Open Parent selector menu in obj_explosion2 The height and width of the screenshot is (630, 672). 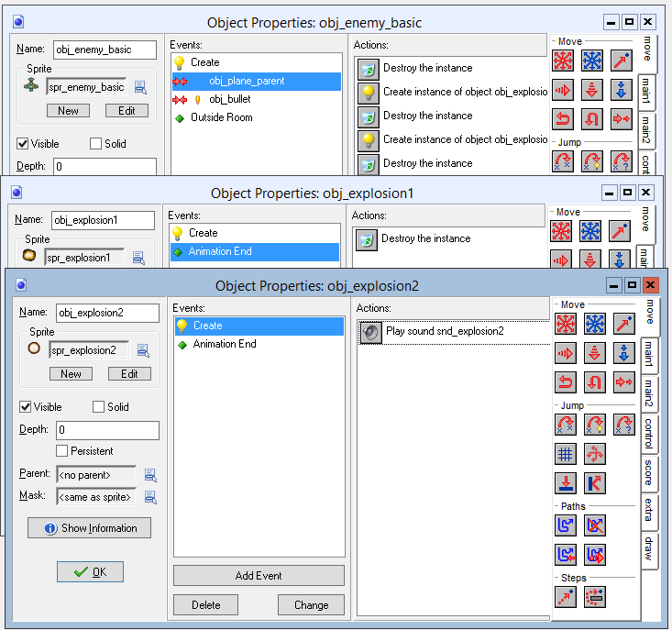pyautogui.click(x=150, y=475)
